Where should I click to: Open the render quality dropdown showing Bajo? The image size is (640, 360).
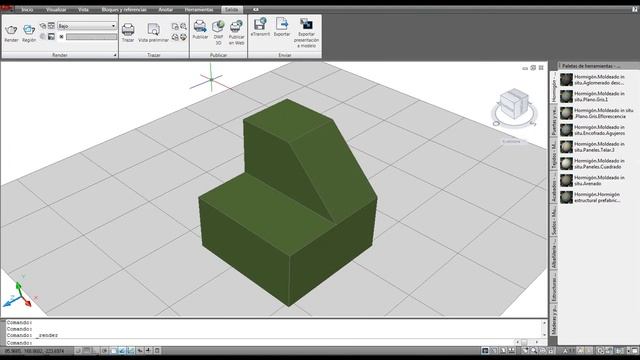click(87, 26)
